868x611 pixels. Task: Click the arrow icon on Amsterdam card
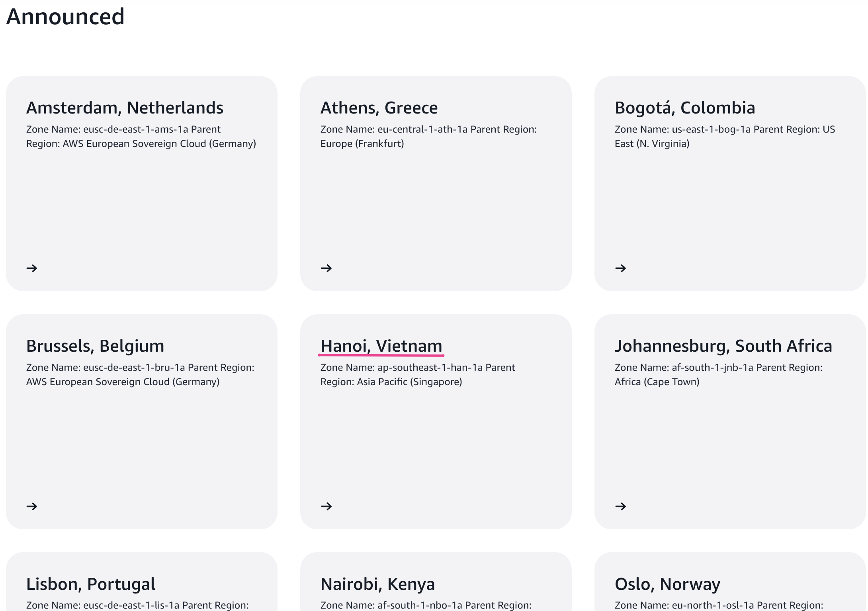click(32, 268)
